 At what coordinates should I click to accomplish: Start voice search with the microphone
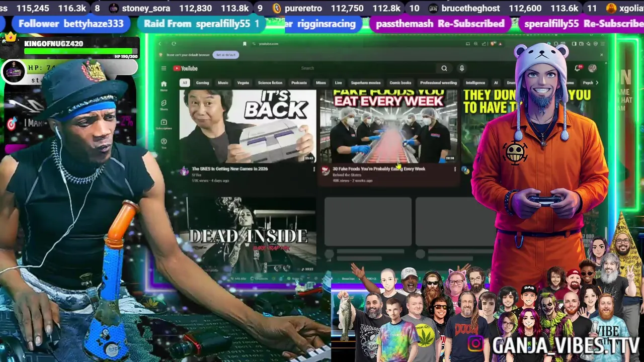point(462,68)
